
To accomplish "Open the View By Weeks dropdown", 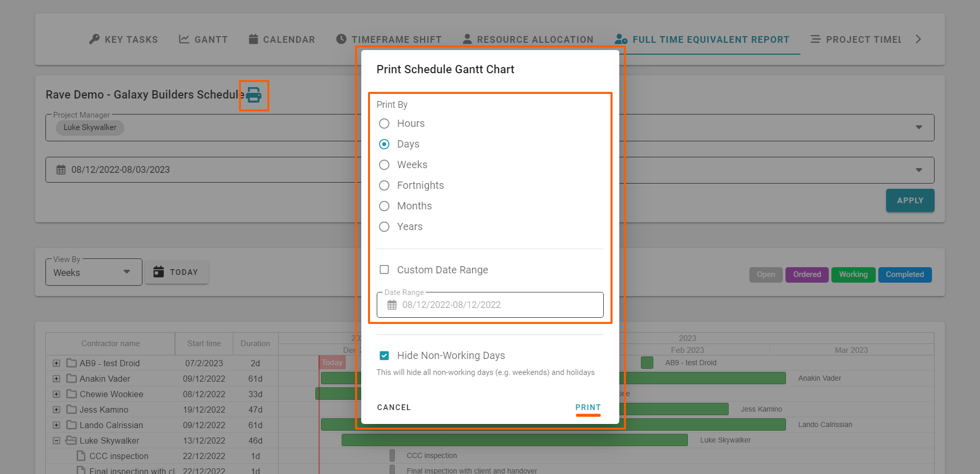I will pyautogui.click(x=93, y=272).
